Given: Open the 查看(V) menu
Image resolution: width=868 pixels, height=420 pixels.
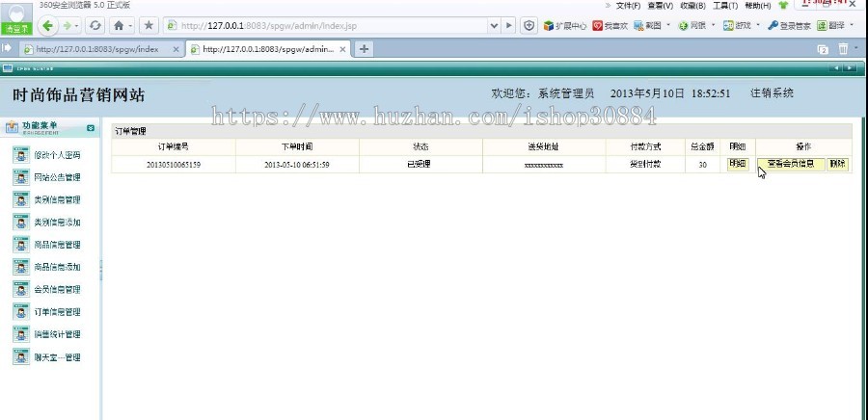Looking at the screenshot, I should [660, 6].
